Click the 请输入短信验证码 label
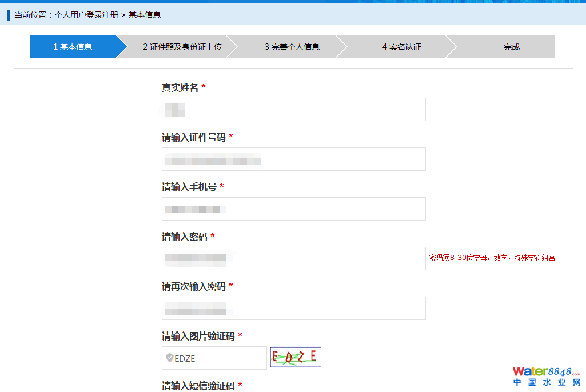Viewport: 586px width, 392px height. 198,386
